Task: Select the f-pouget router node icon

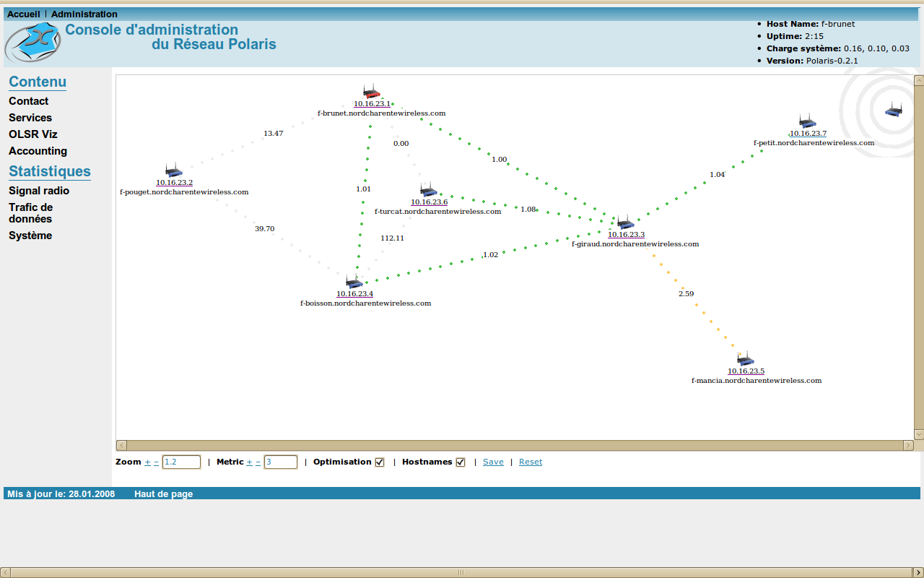Action: 173,170
